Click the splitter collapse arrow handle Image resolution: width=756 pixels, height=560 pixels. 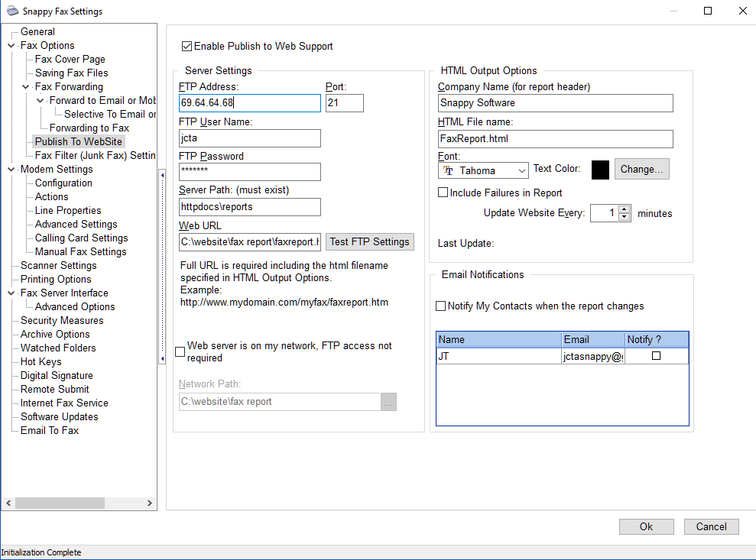162,175
